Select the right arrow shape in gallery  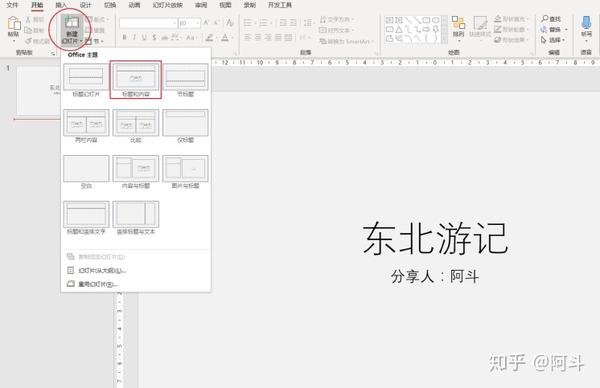pyautogui.click(x=426, y=29)
